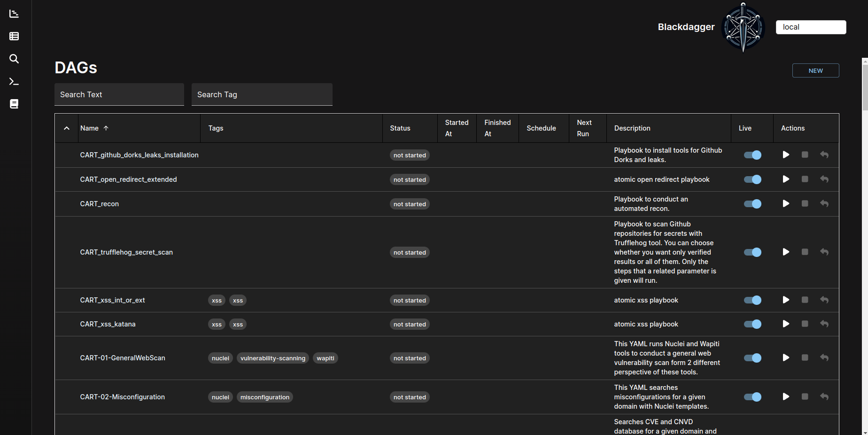Open the DAGs list icon in sidebar
The height and width of the screenshot is (435, 868).
[14, 36]
